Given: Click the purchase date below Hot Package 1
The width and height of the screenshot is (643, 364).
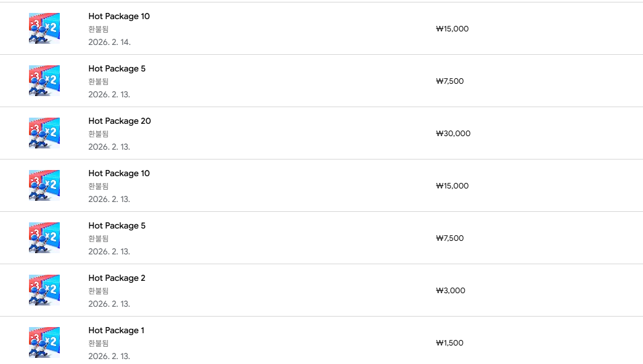Looking at the screenshot, I should (x=109, y=356).
